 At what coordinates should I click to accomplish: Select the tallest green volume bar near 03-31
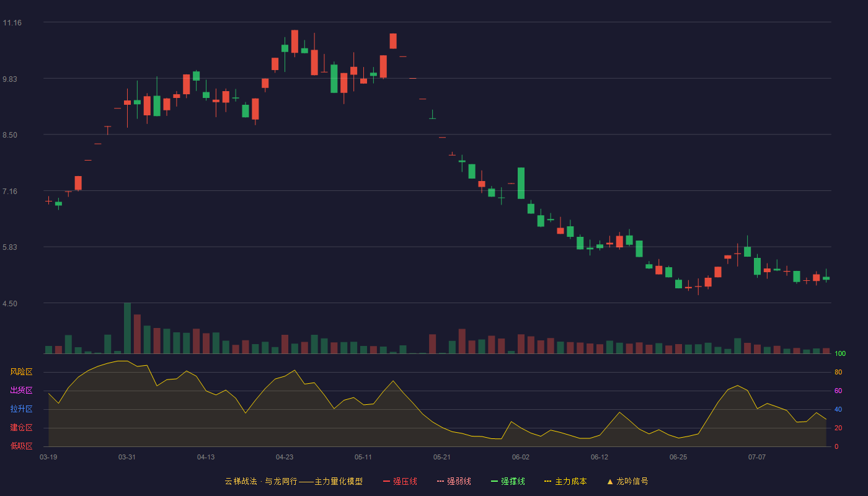point(127,328)
